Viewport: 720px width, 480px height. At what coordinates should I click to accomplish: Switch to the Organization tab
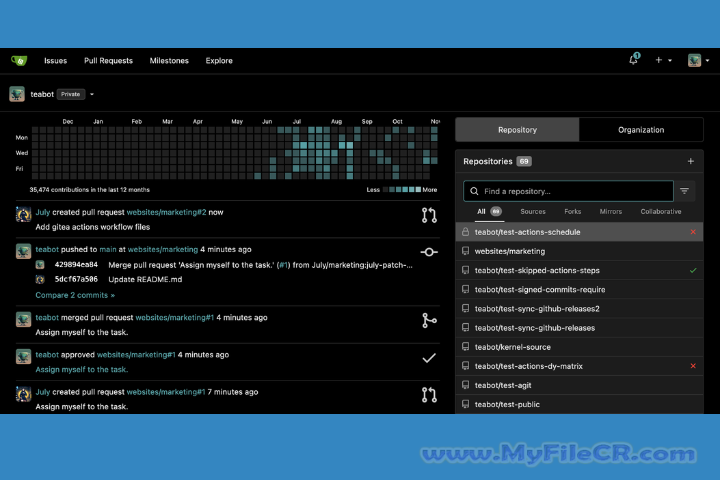pos(641,129)
